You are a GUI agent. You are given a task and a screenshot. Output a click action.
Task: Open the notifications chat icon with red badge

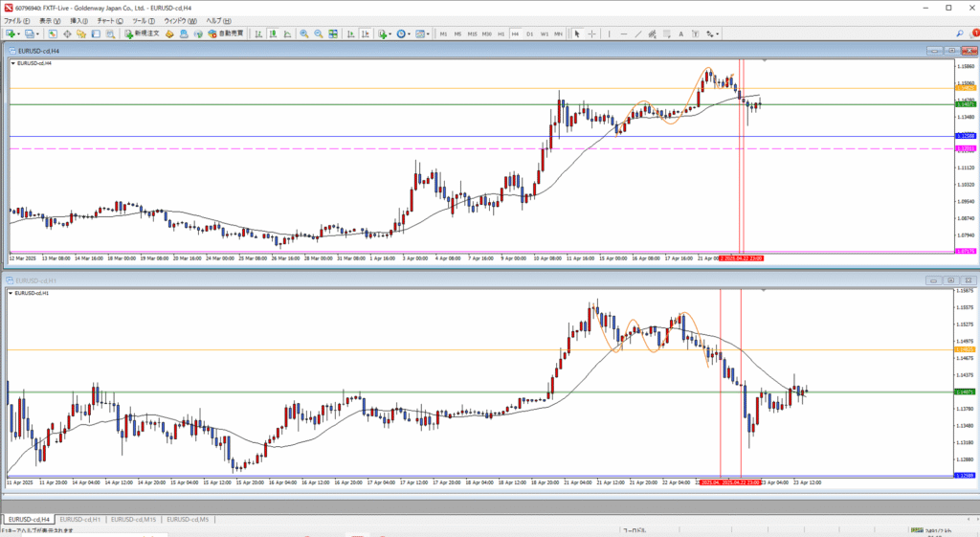[973, 34]
